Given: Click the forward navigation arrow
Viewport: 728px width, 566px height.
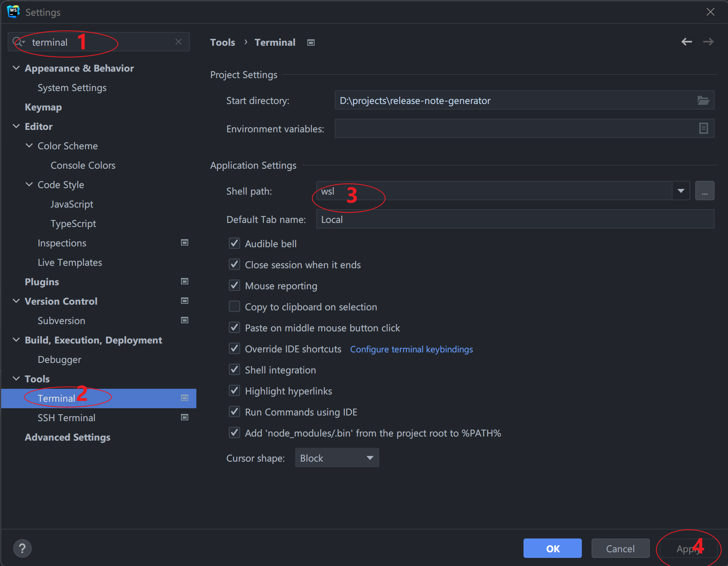Looking at the screenshot, I should 708,42.
